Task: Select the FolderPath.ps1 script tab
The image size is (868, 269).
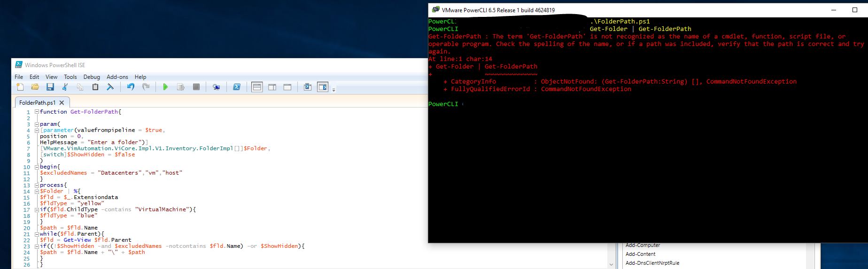Action: (x=37, y=102)
